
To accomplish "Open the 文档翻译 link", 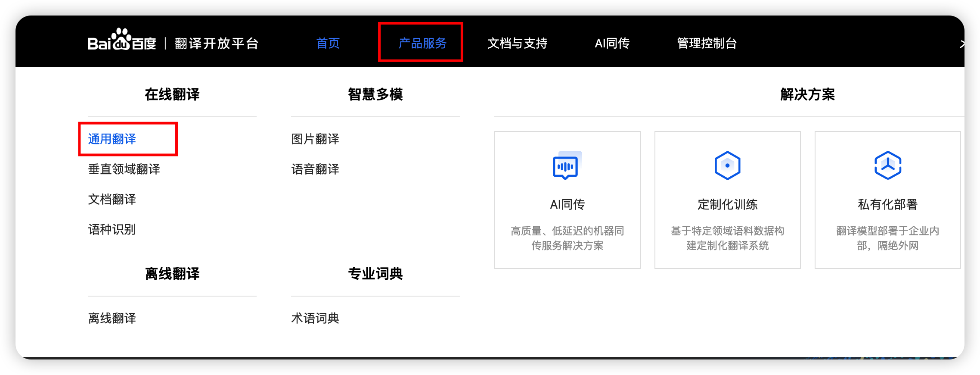I will 112,199.
